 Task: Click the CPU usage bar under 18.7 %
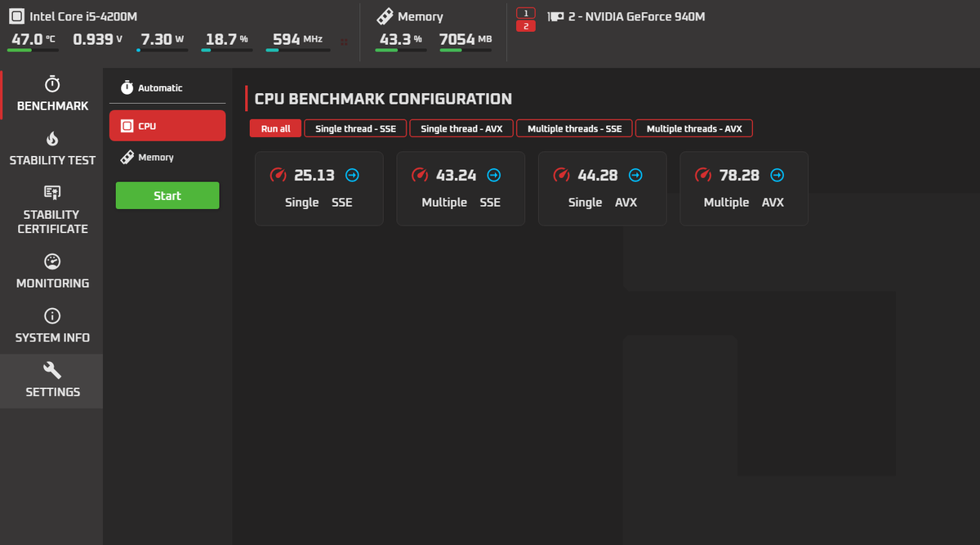tap(226, 50)
